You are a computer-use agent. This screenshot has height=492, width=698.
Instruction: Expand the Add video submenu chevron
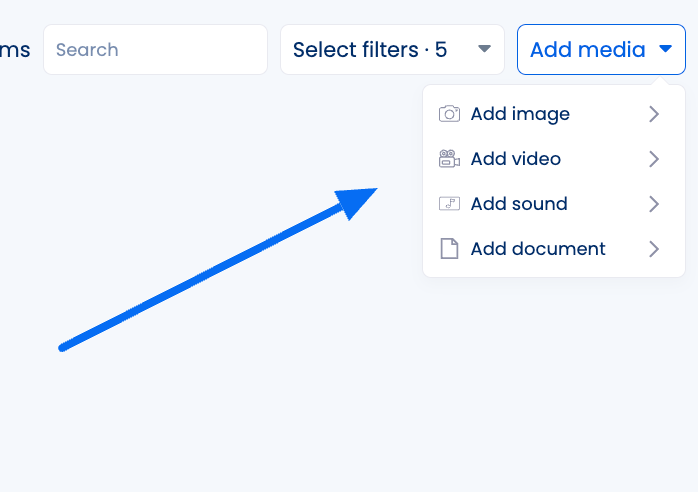click(x=653, y=159)
